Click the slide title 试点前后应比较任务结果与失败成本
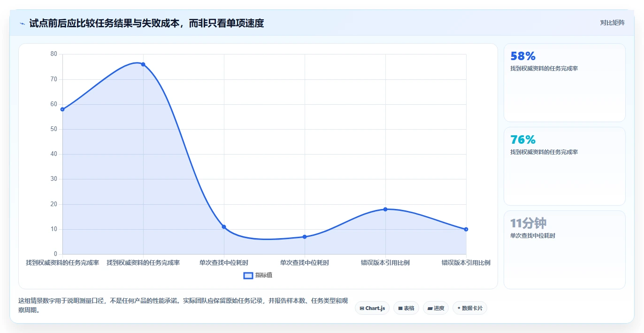644x333 pixels. 146,23
